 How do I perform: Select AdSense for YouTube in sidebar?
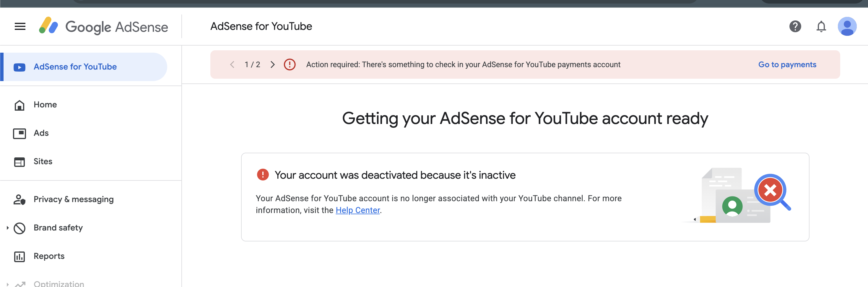pos(84,67)
